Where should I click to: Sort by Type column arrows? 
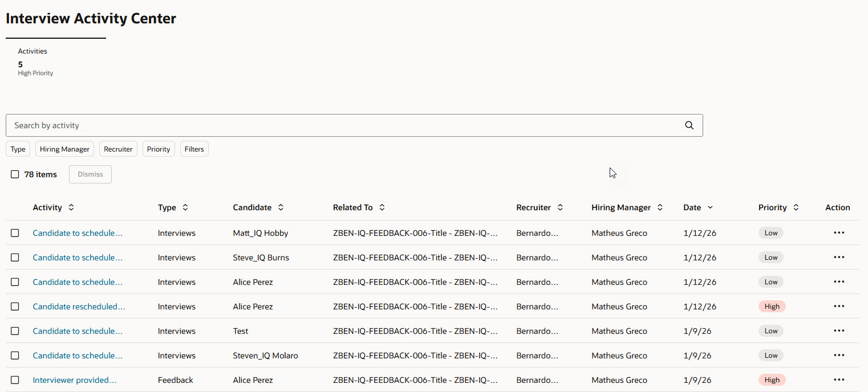[x=185, y=207]
